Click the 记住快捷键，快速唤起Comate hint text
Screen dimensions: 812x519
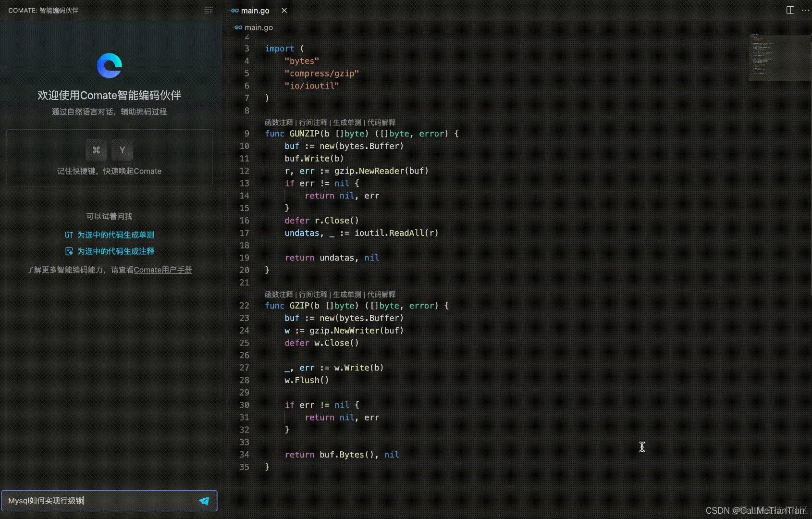point(110,171)
